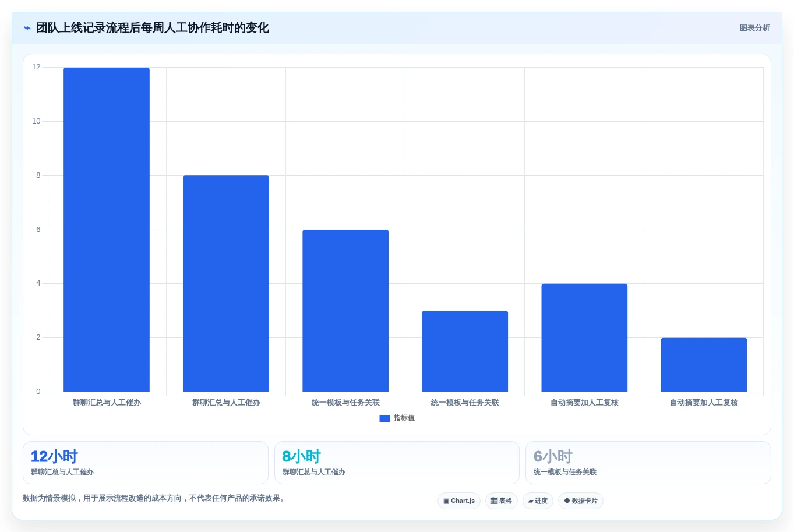794x532 pixels.
Task: Open the 8小时 data card
Action: pos(397,463)
